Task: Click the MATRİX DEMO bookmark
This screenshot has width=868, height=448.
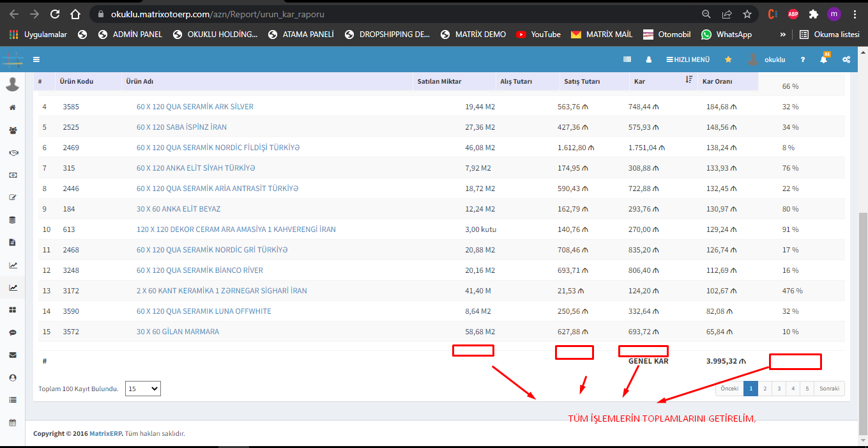Action: click(473, 35)
